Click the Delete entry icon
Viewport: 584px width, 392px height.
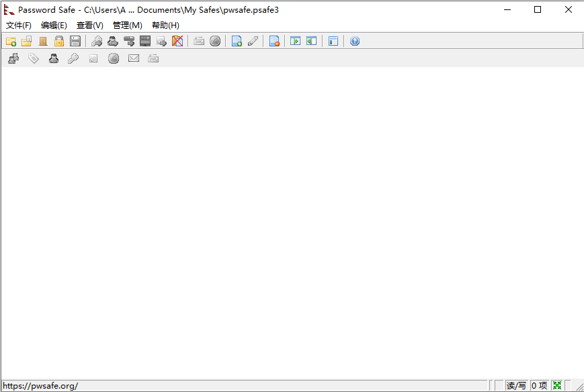point(274,42)
